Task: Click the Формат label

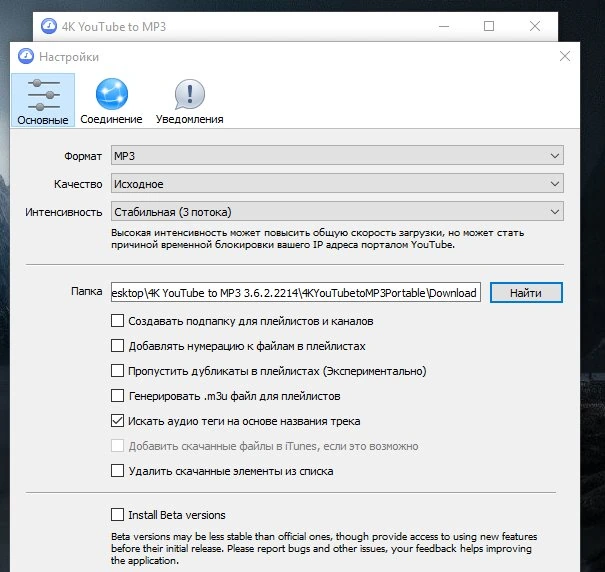Action: point(83,156)
